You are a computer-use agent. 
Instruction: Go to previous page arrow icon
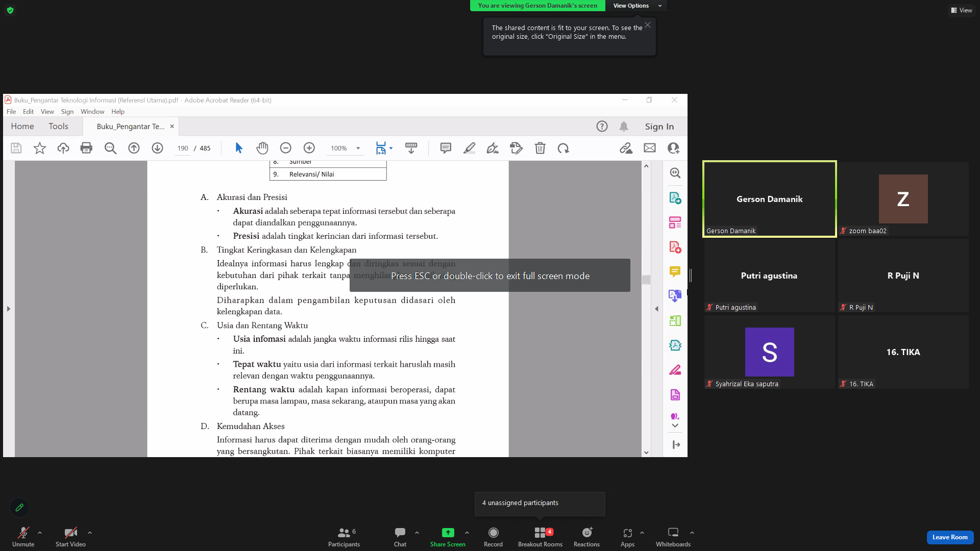coord(134,148)
